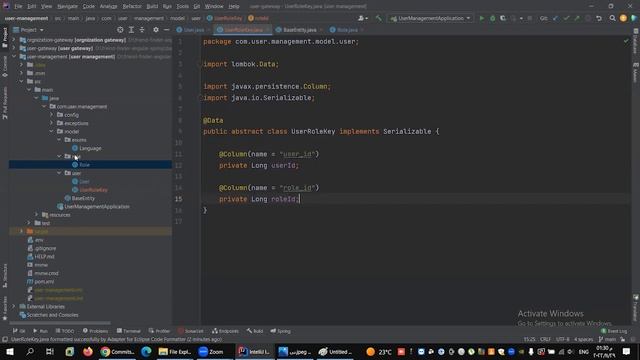Build the project with the hammer icon
Viewport: 640px width, 360px height.
pos(379,18)
